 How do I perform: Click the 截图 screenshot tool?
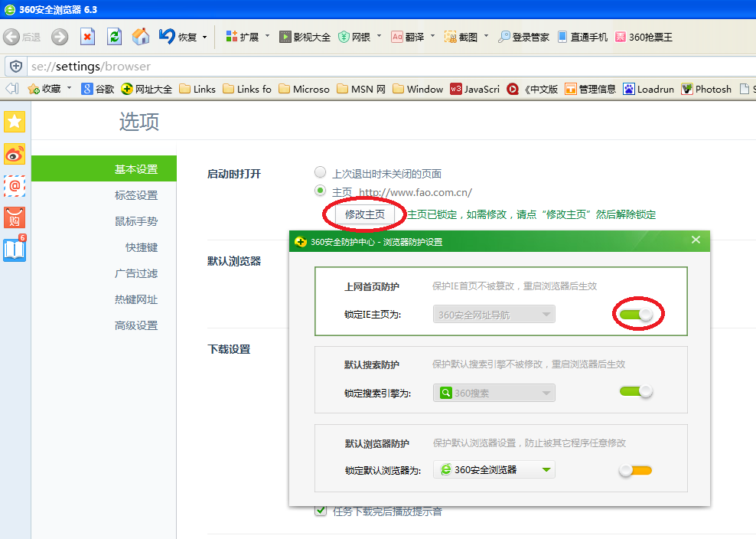(x=461, y=38)
